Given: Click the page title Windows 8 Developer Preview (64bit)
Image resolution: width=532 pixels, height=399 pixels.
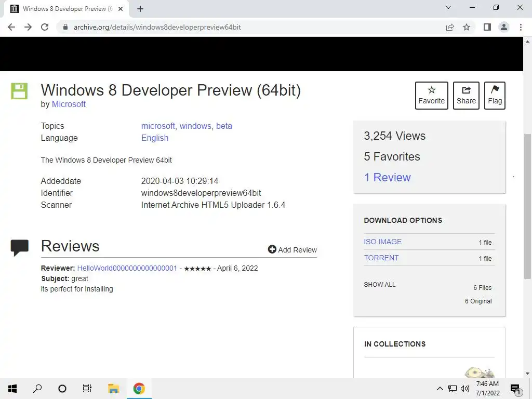Looking at the screenshot, I should (x=170, y=90).
